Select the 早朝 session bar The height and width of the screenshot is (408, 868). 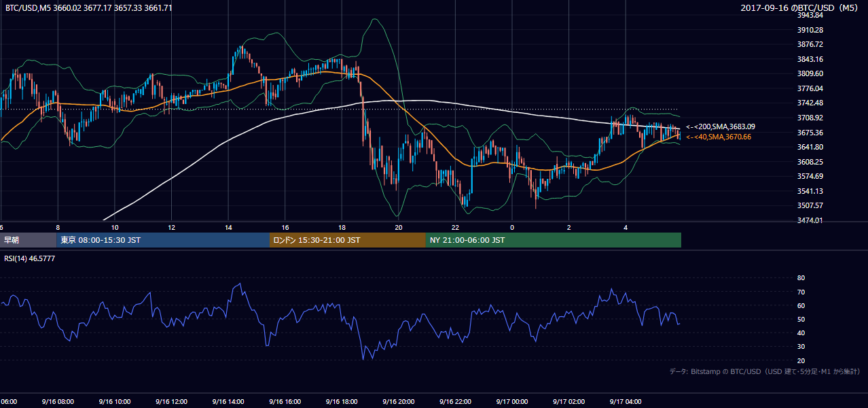29,240
